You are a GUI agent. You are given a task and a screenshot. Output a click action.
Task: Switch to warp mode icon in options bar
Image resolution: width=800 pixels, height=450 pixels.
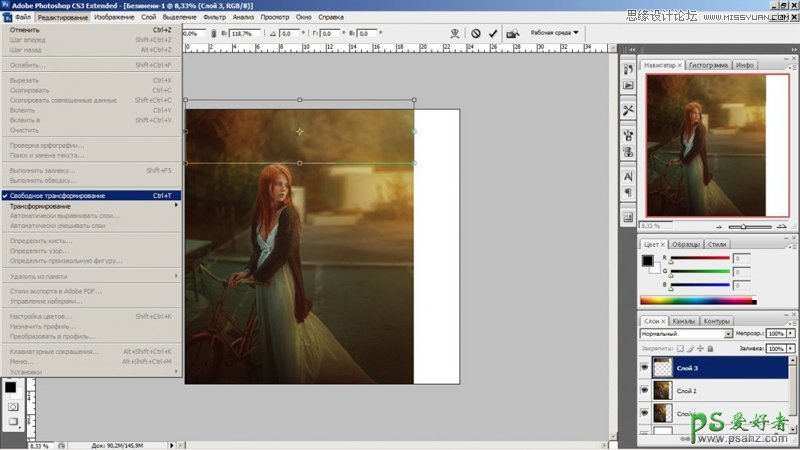455,33
